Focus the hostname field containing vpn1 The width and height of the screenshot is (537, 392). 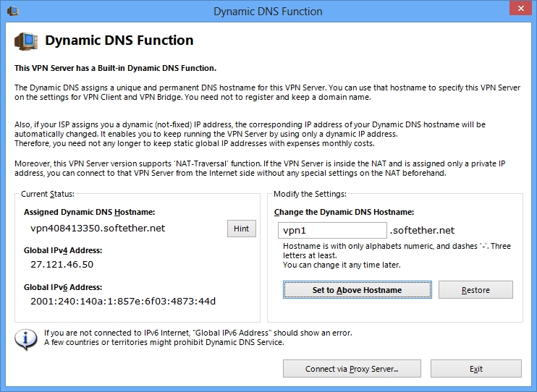tap(332, 231)
